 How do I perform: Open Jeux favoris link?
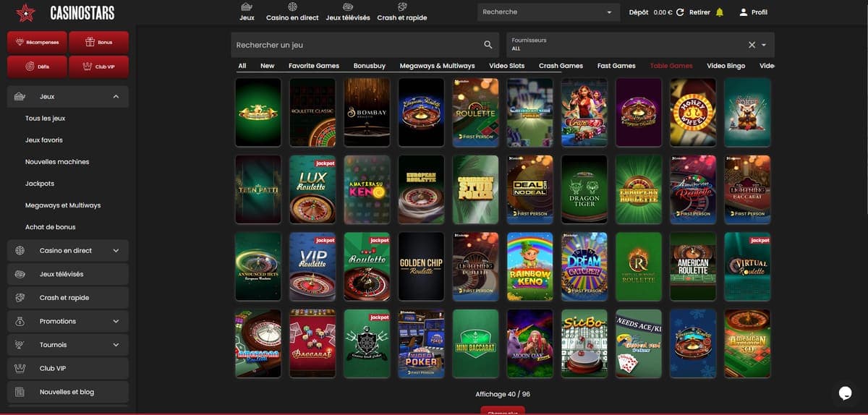coord(43,140)
